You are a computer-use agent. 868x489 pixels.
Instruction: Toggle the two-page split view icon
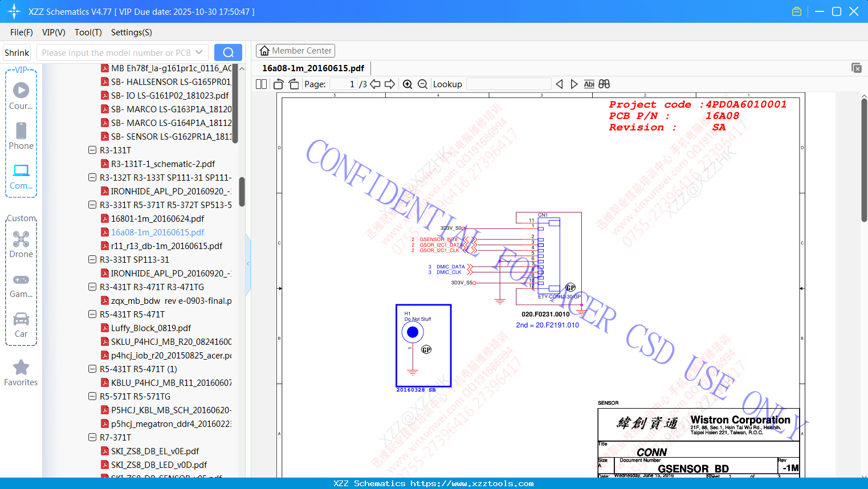(x=261, y=84)
